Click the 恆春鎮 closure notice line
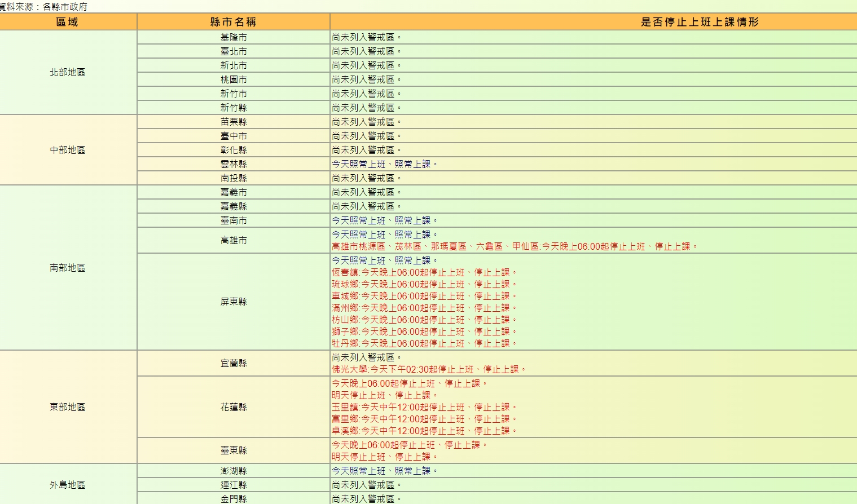The image size is (857, 504). click(424, 272)
